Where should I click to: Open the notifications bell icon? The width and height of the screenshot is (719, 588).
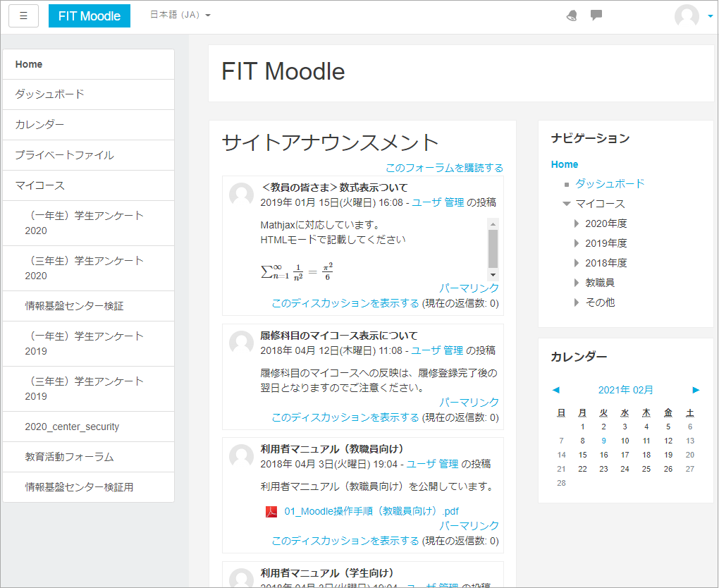572,16
